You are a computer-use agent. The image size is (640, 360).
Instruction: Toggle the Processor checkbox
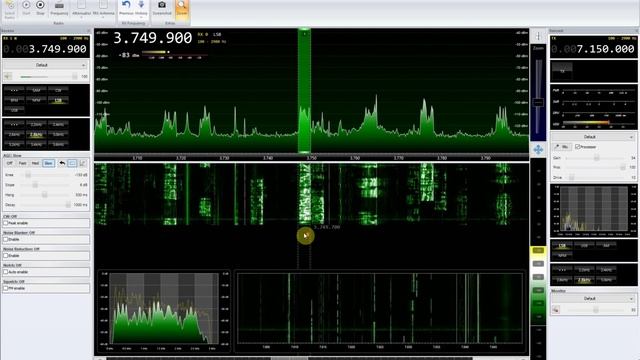coord(577,147)
